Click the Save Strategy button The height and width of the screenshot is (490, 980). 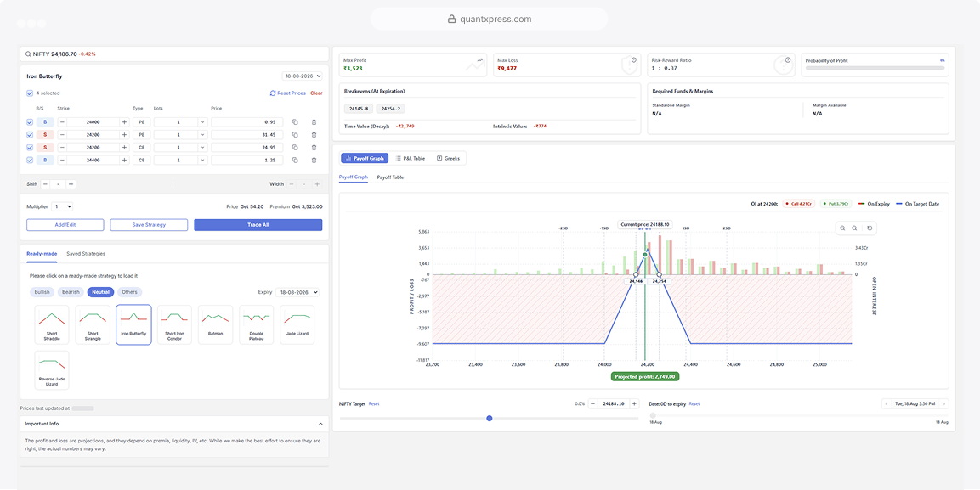[149, 225]
